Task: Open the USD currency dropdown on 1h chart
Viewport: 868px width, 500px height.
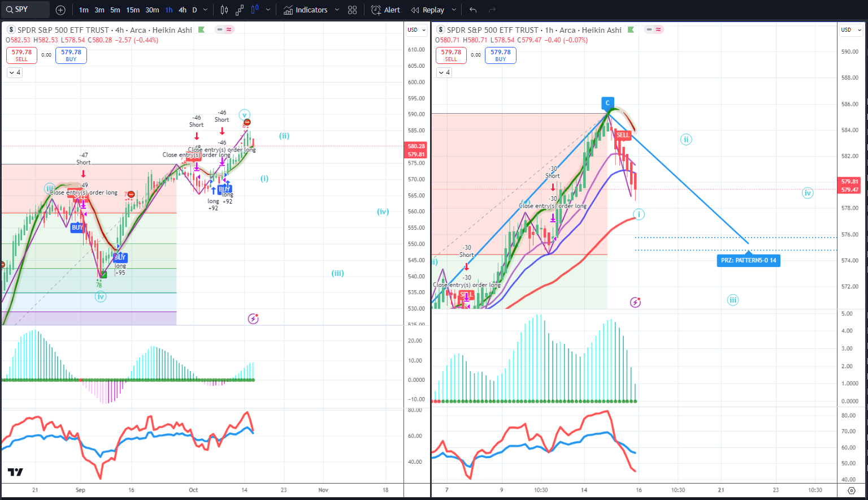Action: coord(851,30)
